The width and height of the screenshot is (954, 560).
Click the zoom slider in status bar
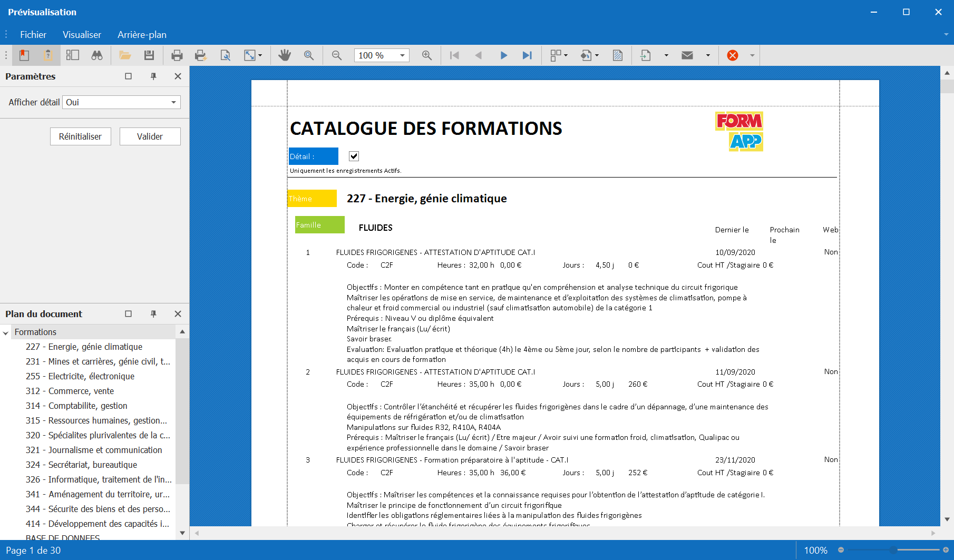click(892, 550)
